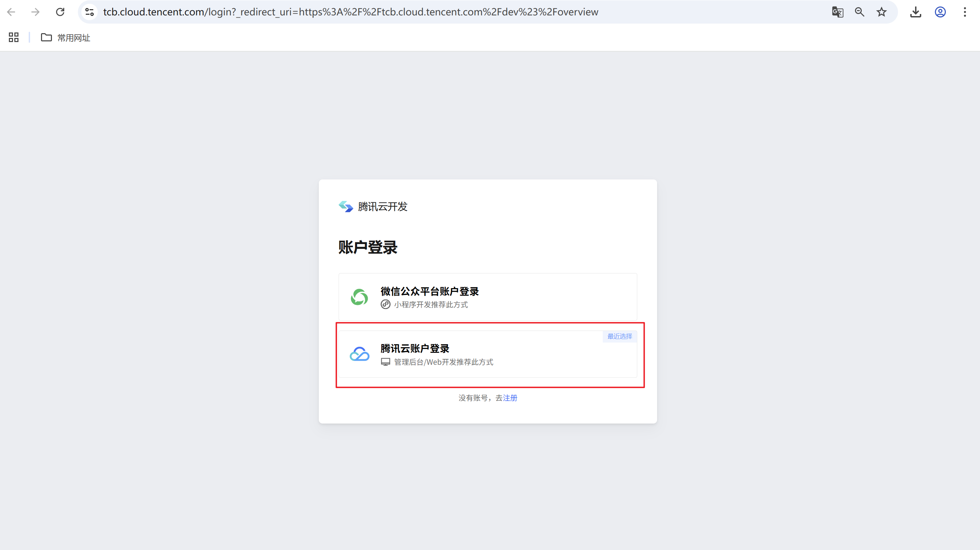Open the Google Translate page icon
Image resolution: width=980 pixels, height=550 pixels.
(x=837, y=12)
